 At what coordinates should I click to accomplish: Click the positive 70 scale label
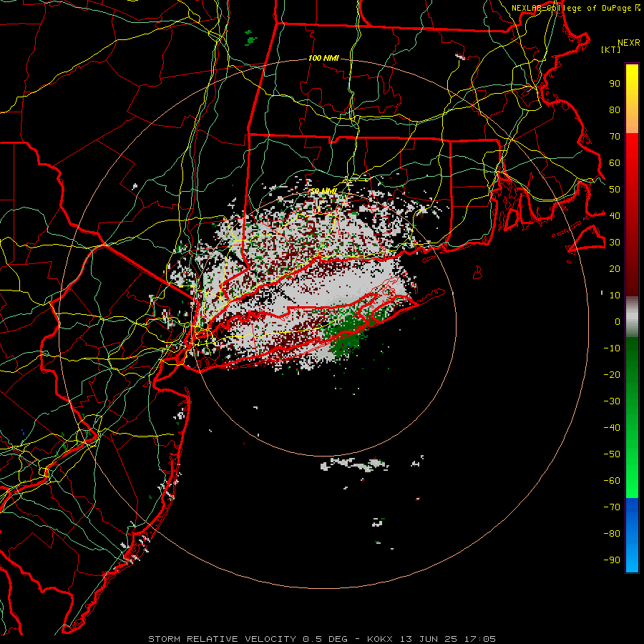[615, 137]
